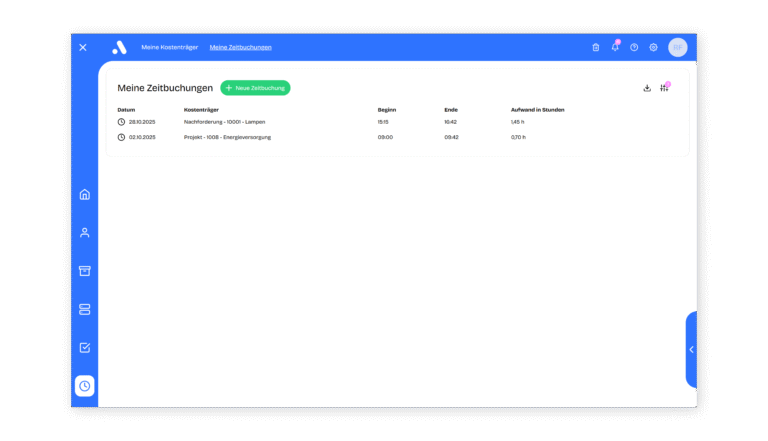Close the sidebar with the X icon
The height and width of the screenshot is (441, 768).
click(x=83, y=47)
